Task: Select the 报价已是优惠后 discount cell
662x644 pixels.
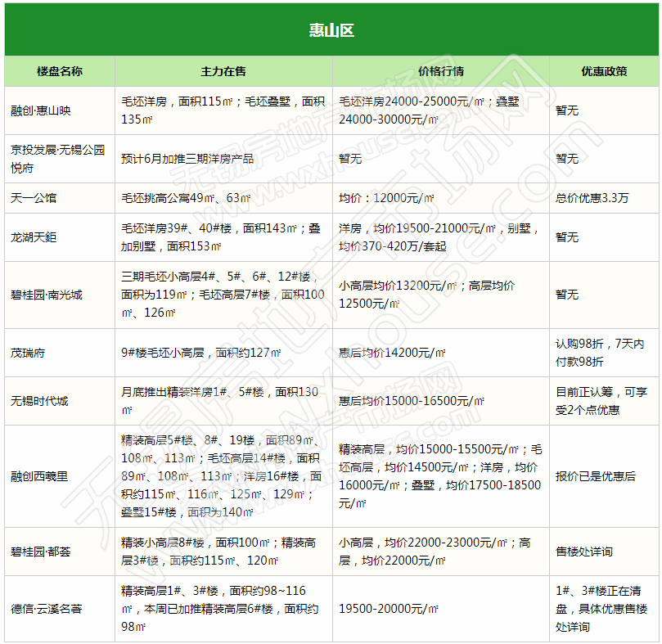Action: [x=595, y=476]
